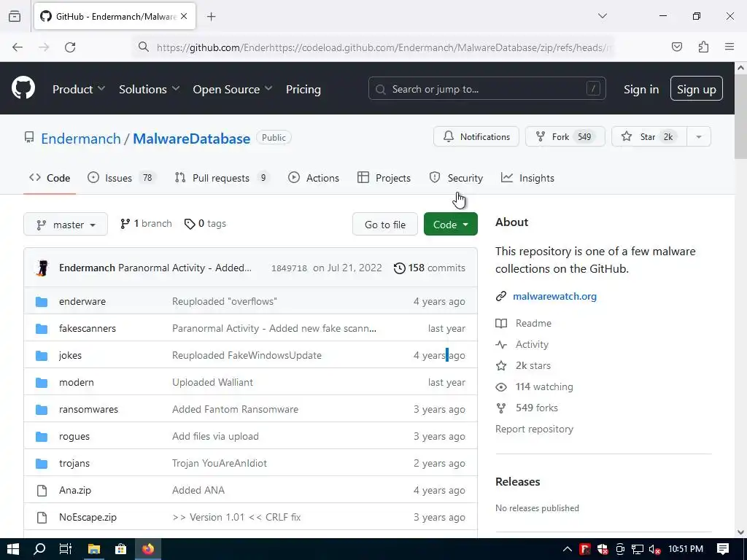
Task: Open the Activity link in About
Action: [522, 344]
